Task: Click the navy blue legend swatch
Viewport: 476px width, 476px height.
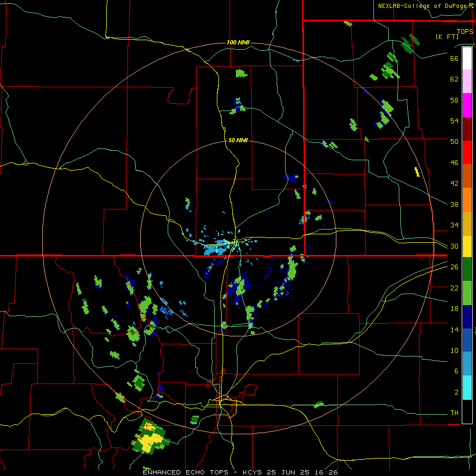Action: pos(467,317)
